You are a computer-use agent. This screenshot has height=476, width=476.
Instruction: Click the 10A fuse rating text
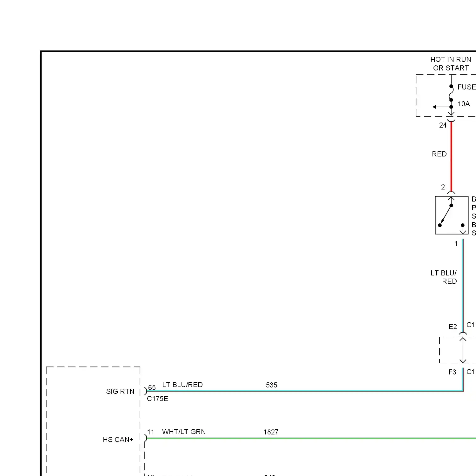464,104
